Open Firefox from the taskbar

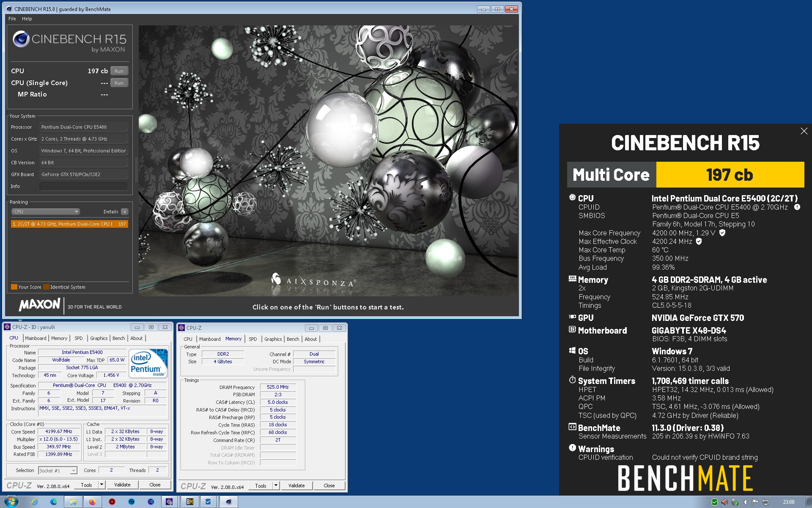tap(92, 502)
